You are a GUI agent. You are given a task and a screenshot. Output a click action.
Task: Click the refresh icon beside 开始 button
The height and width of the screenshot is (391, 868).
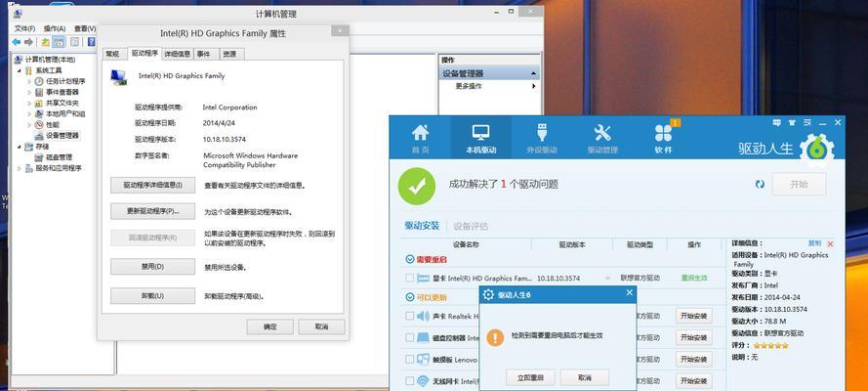coord(760,184)
